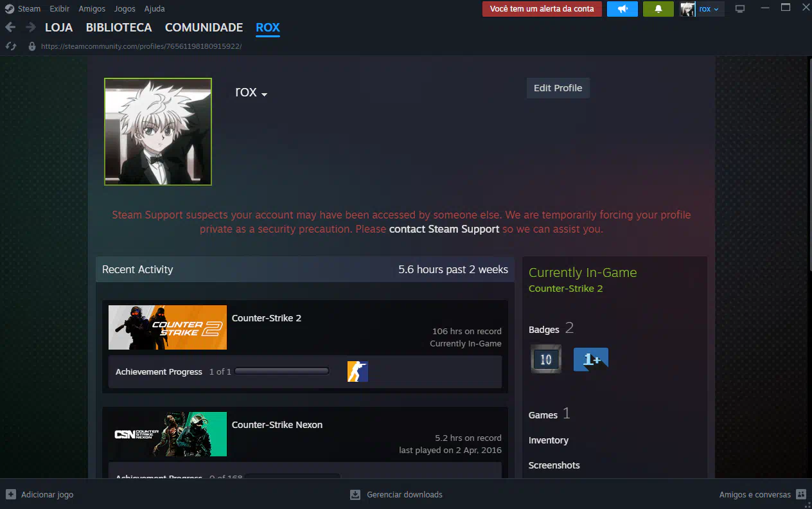
Task: Go forward with the right arrow
Action: 30,27
